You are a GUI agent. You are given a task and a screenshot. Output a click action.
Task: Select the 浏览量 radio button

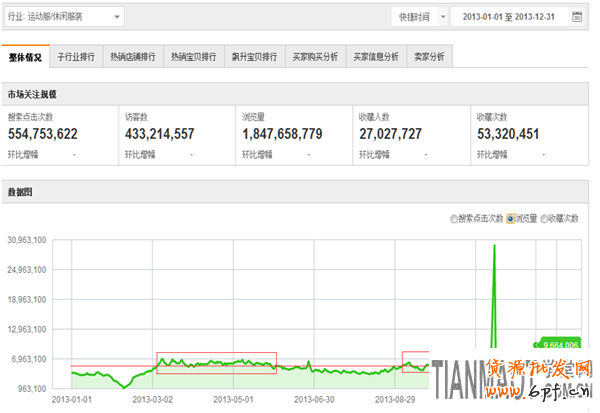click(511, 218)
